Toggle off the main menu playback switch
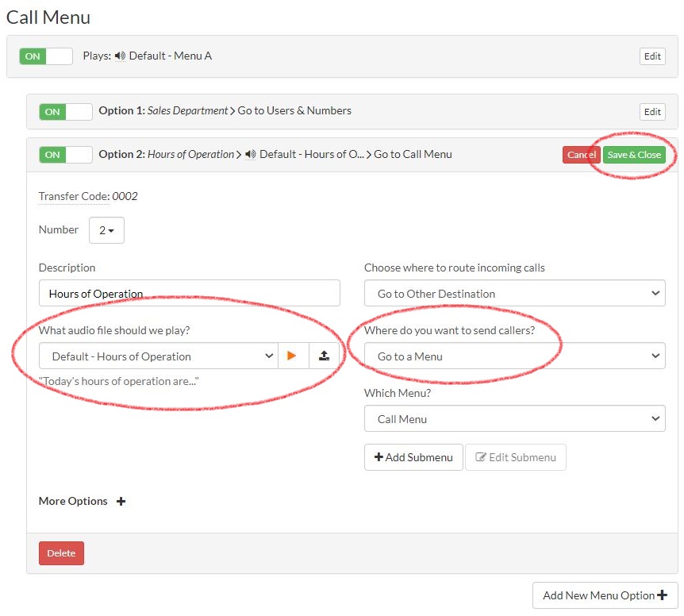 (x=45, y=56)
